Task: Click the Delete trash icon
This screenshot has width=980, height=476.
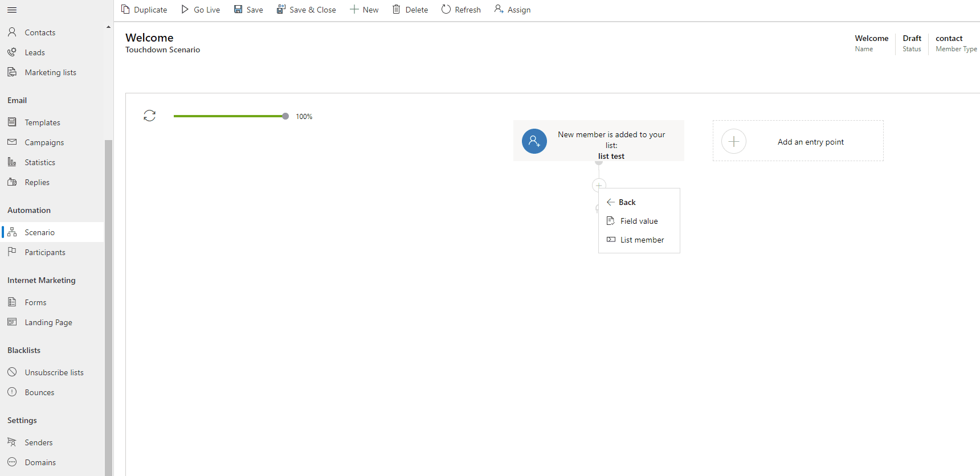Action: coord(397,9)
